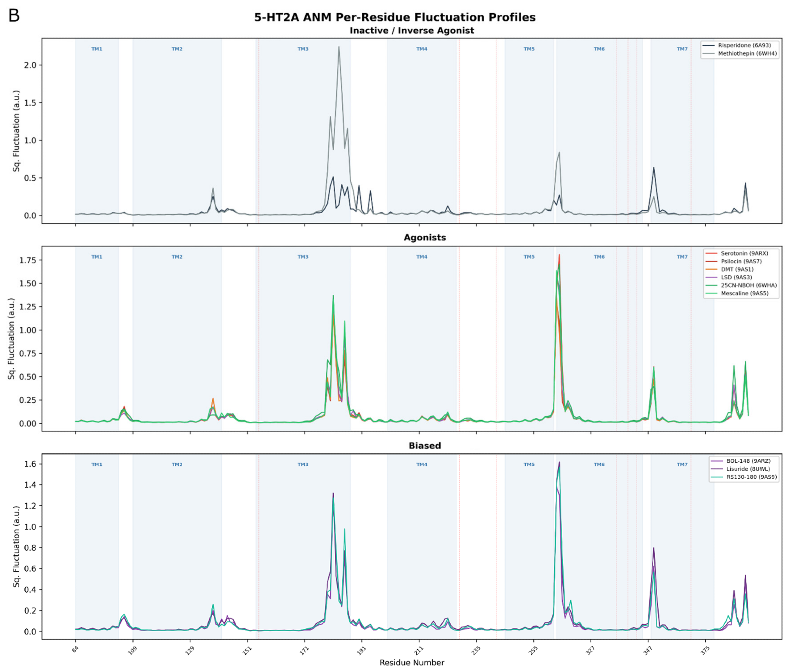Click the TM5 label in the Agonists panel
This screenshot has width=790, height=672.
(529, 257)
